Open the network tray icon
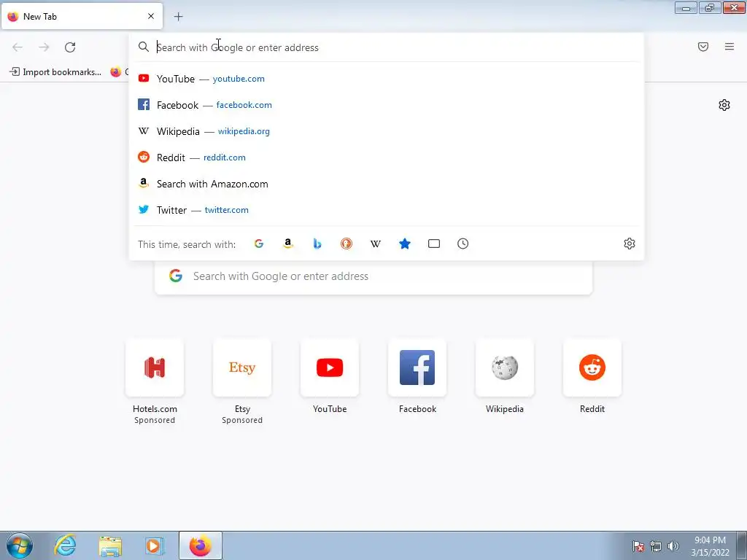 pos(656,546)
